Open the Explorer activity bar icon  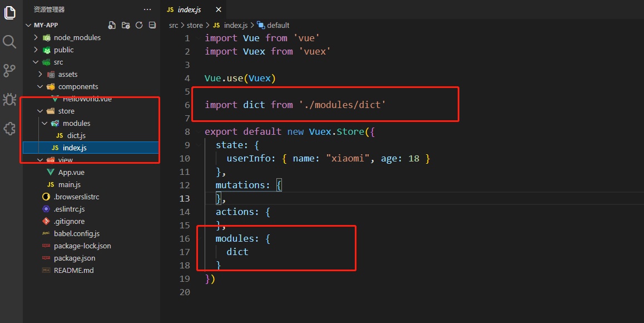[x=9, y=12]
